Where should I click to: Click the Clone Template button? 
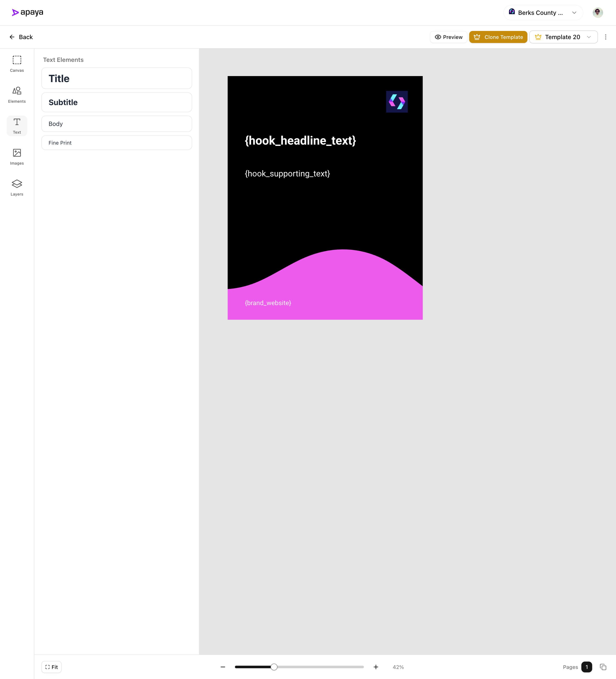498,37
